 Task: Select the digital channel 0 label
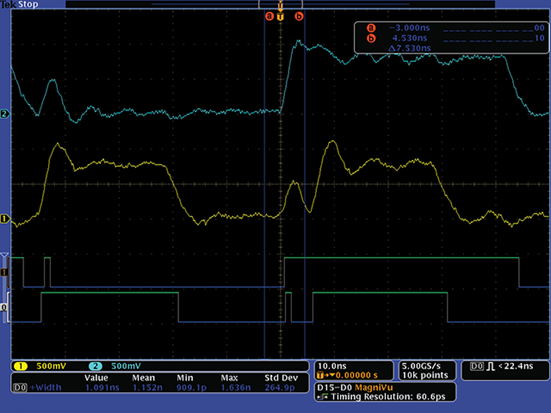click(4, 308)
